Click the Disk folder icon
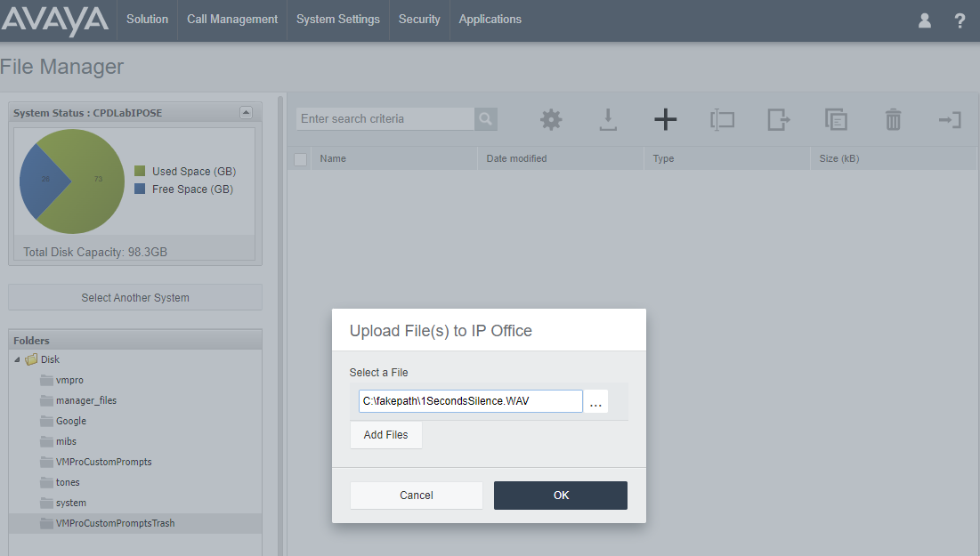 tap(31, 359)
